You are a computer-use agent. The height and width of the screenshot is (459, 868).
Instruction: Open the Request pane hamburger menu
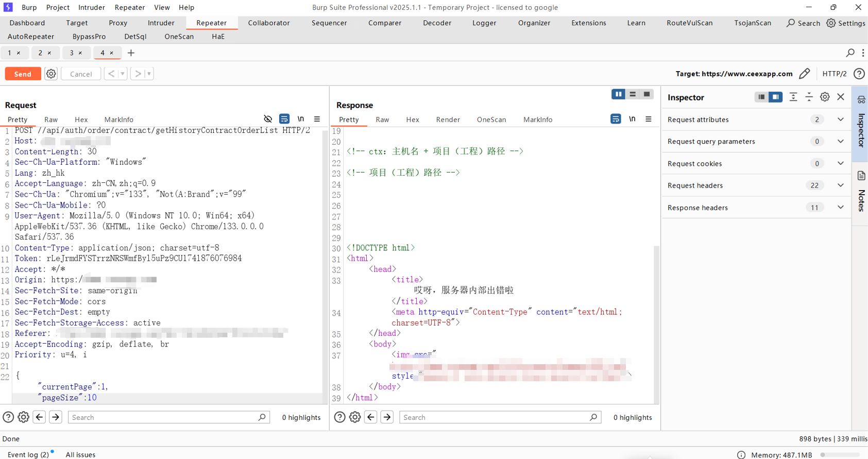[317, 119]
